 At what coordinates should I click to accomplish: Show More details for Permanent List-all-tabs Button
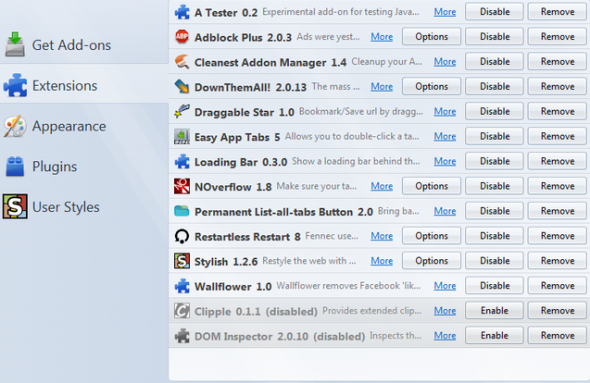tap(445, 211)
